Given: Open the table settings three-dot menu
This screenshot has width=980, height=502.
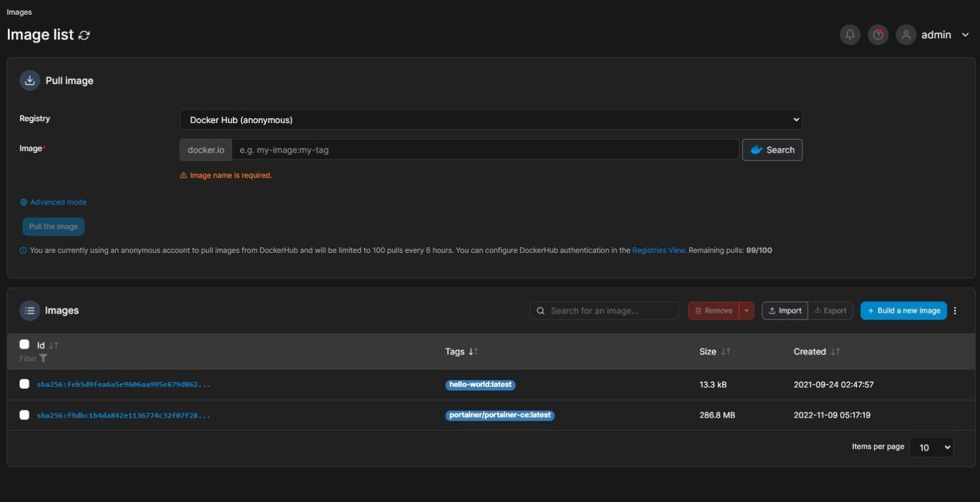Looking at the screenshot, I should coord(955,311).
